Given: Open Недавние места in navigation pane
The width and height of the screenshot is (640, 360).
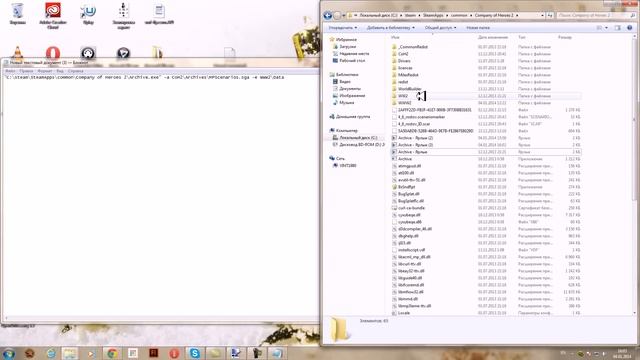Looking at the screenshot, I should 354,53.
